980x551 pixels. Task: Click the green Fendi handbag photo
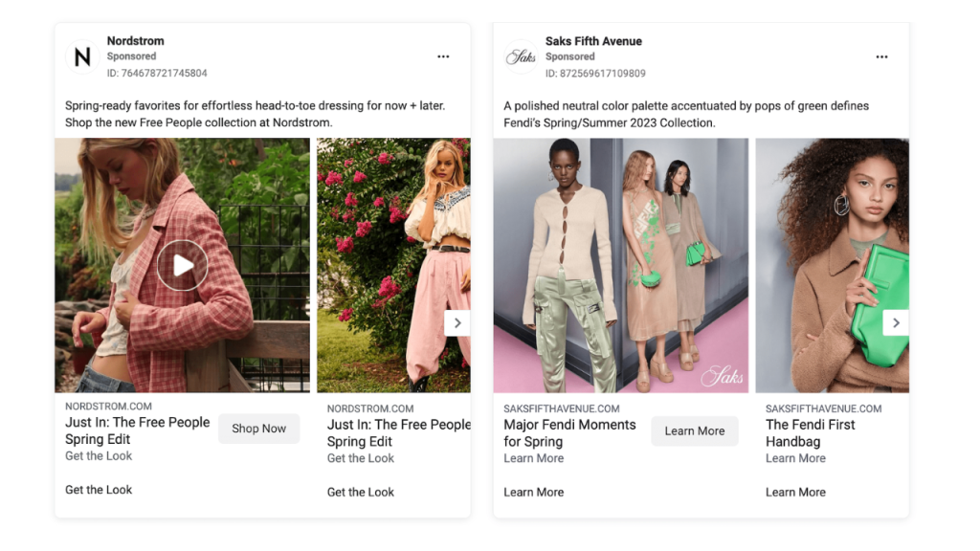tap(832, 265)
